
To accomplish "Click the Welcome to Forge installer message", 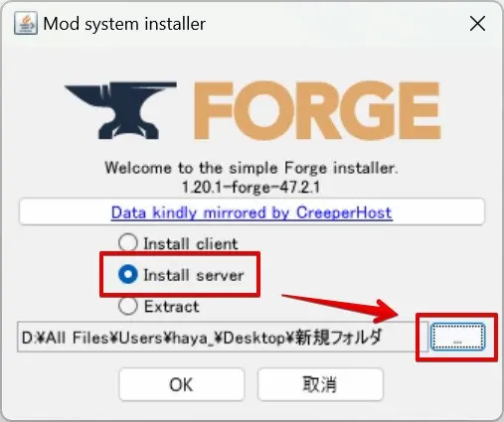I will point(252,168).
